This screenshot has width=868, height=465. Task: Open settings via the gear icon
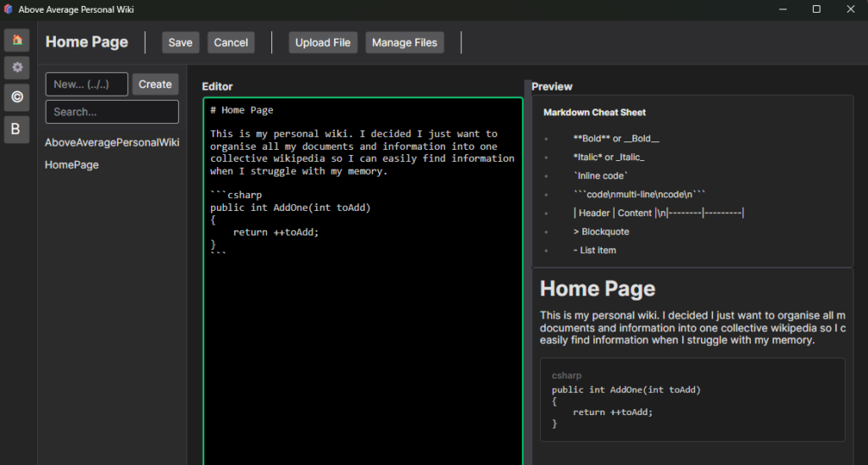click(17, 68)
